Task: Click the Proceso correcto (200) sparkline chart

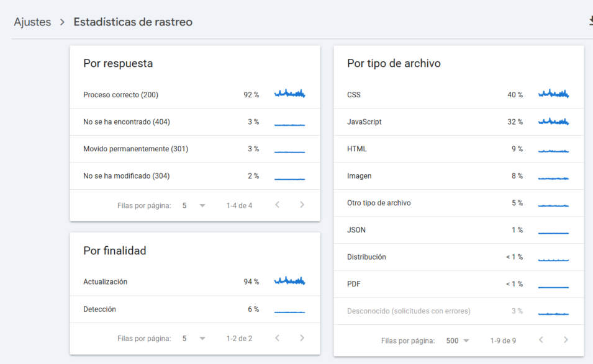Action: 289,94
